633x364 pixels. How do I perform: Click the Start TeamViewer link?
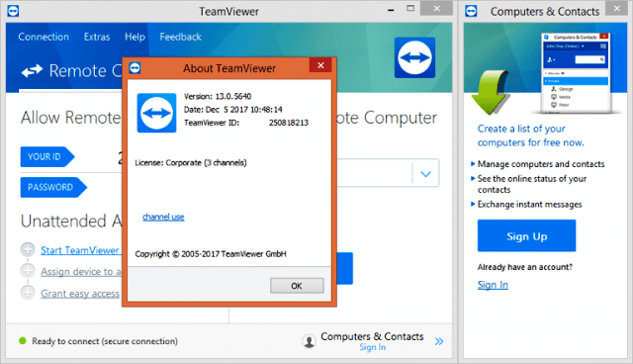[x=80, y=250]
